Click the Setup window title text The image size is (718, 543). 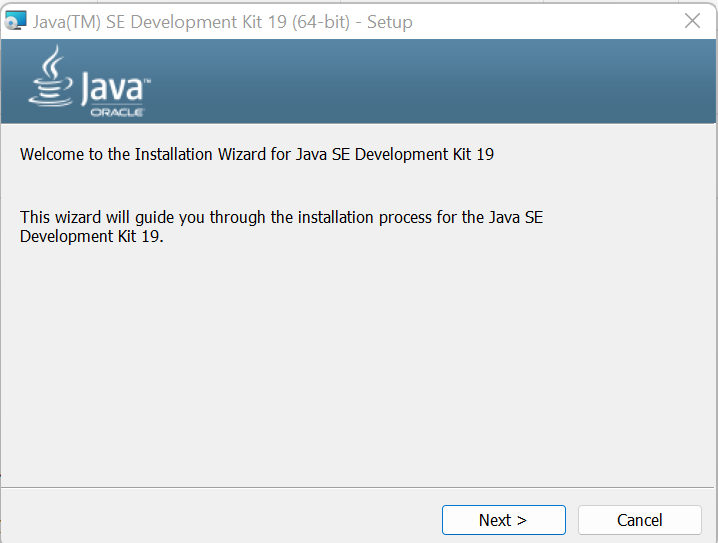[x=223, y=22]
